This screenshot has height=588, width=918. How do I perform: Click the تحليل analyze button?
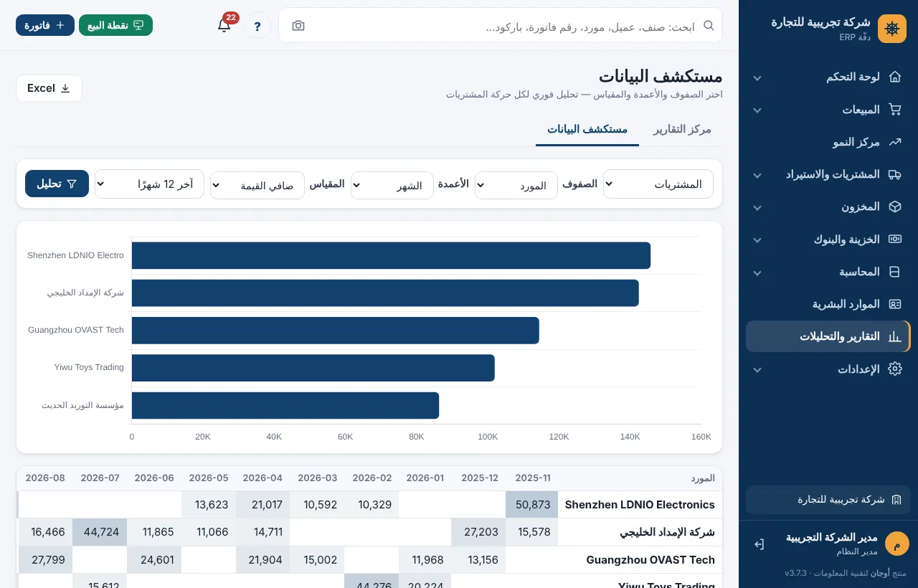57,184
